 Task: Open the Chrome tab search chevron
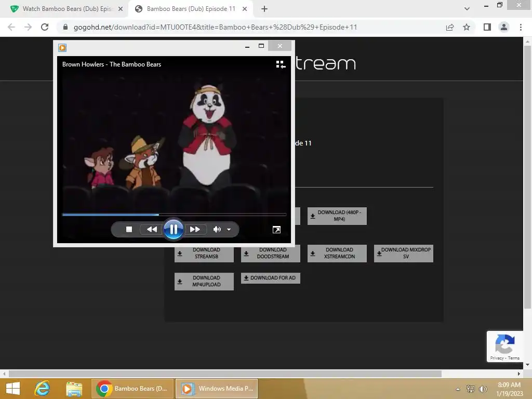point(467,9)
